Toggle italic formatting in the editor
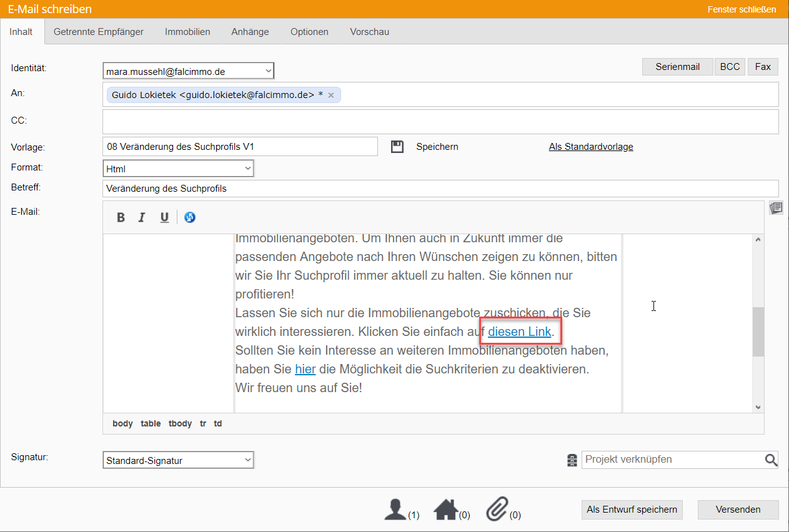The height and width of the screenshot is (532, 789). coord(142,217)
